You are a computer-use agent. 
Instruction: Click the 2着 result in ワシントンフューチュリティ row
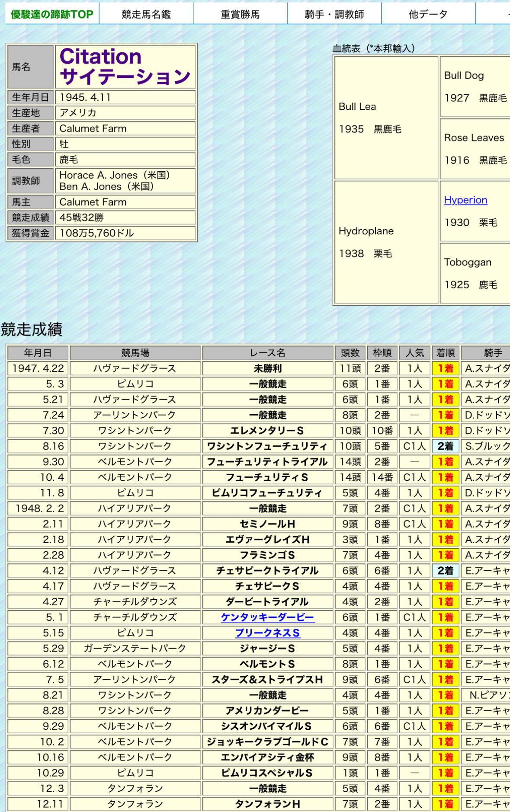click(x=446, y=446)
